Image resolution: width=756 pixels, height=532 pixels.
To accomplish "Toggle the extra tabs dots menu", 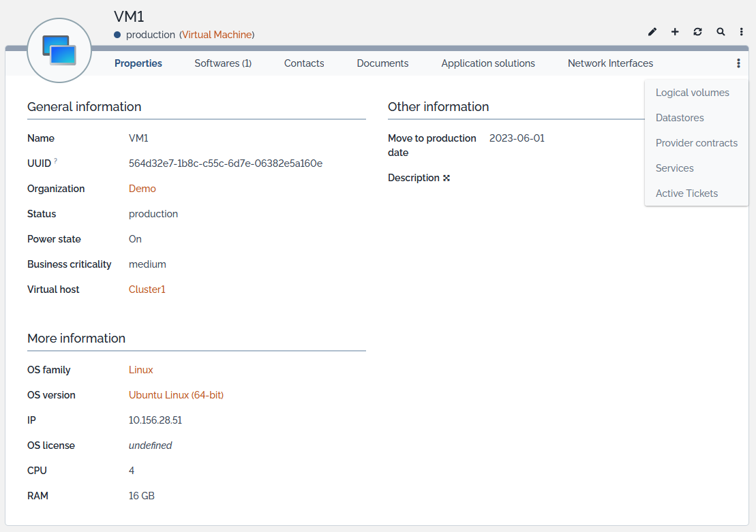I will [738, 63].
